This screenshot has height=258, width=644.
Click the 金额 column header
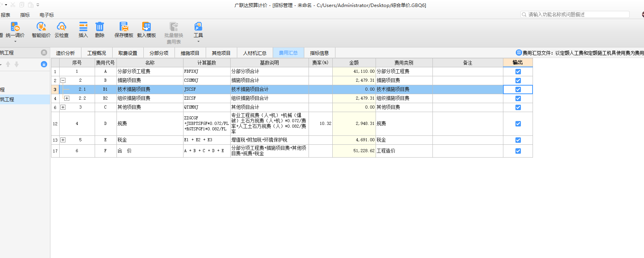point(354,63)
